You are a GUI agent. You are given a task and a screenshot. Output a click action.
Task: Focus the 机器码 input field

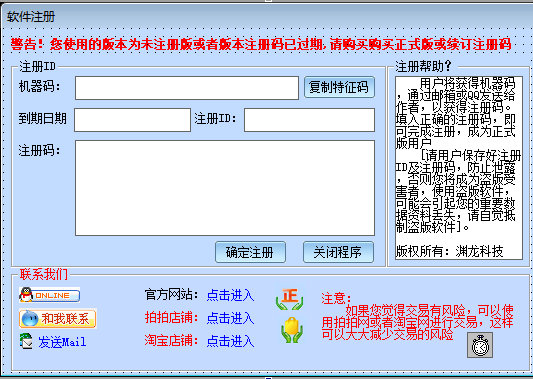point(187,88)
